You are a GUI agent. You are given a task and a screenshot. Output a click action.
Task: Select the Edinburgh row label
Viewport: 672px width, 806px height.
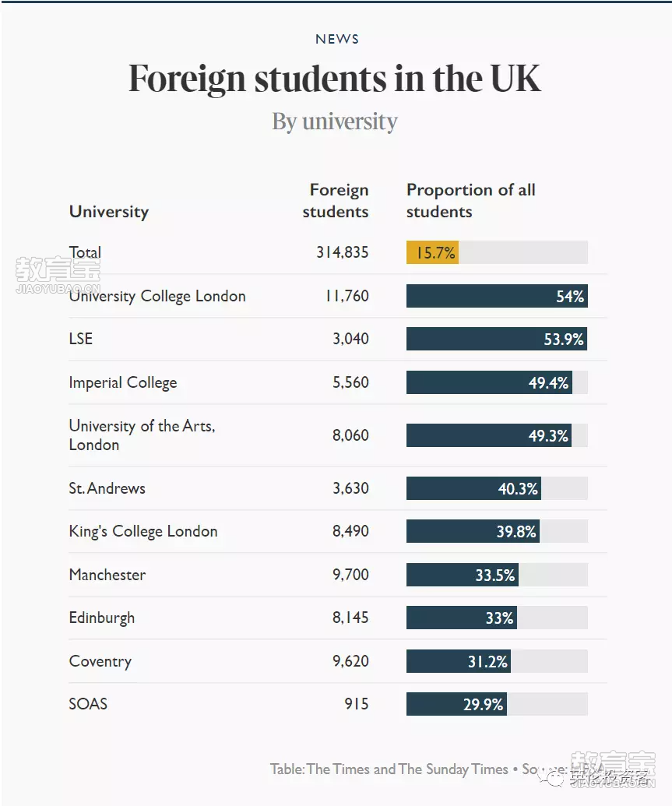[102, 618]
